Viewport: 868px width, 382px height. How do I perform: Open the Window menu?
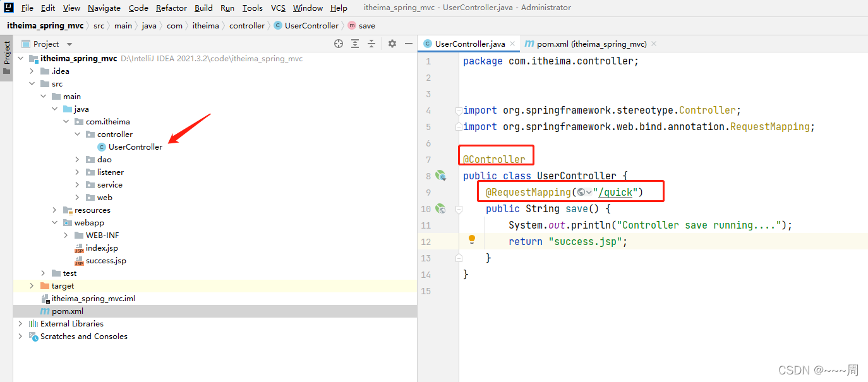pyautogui.click(x=308, y=8)
